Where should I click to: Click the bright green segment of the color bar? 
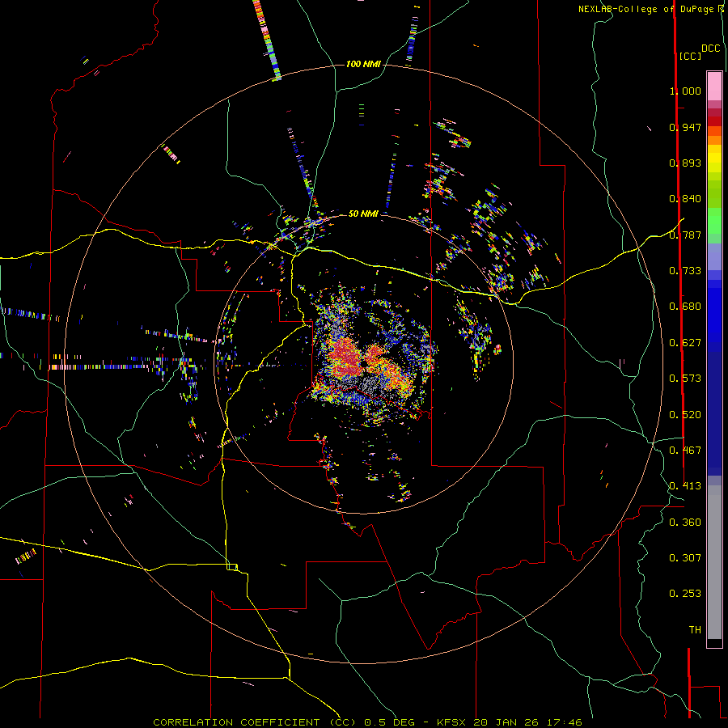[x=714, y=221]
